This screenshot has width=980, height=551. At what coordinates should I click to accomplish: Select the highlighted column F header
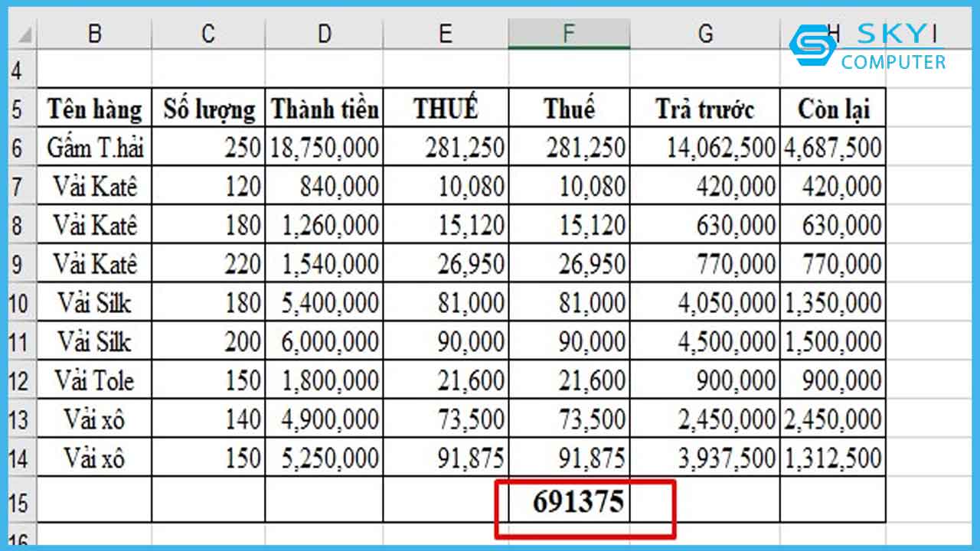[569, 34]
